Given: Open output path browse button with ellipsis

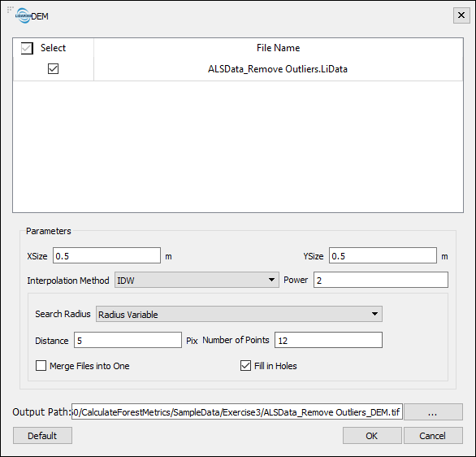Looking at the screenshot, I should pyautogui.click(x=433, y=411).
